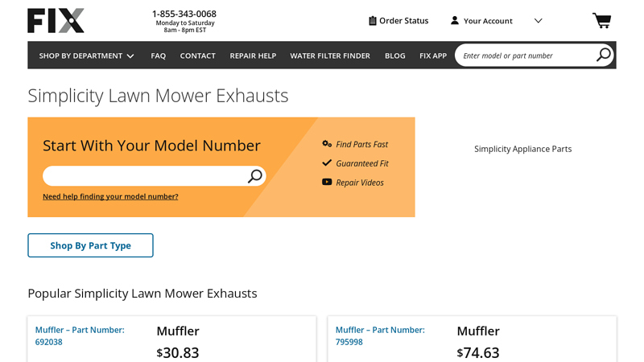
Task: Click 'Popular Simplicity Lawn Mower Exhausts' heading
Action: click(x=142, y=294)
